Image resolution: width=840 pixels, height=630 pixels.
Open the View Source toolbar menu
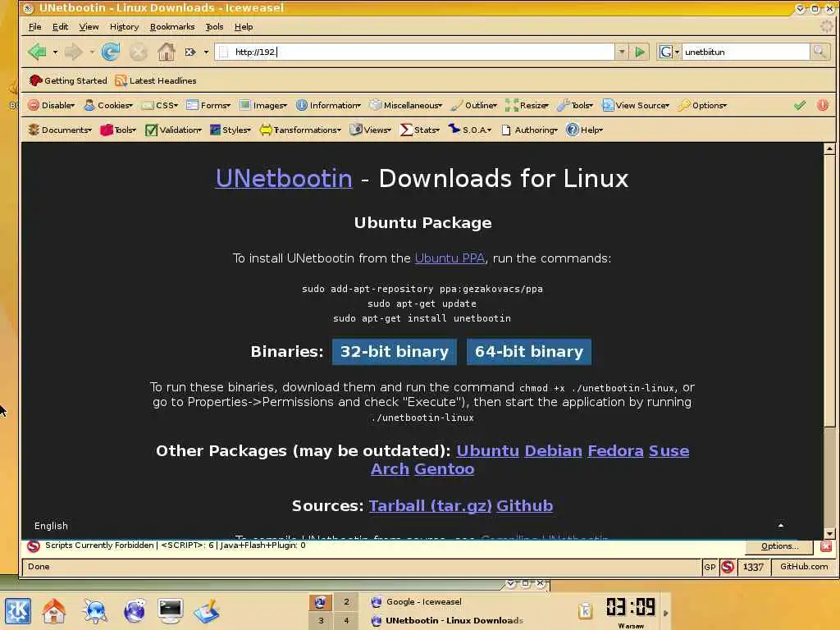click(x=636, y=105)
